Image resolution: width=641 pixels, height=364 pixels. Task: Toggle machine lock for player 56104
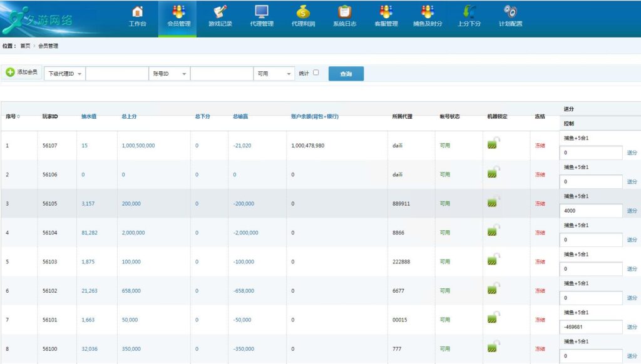495,231
